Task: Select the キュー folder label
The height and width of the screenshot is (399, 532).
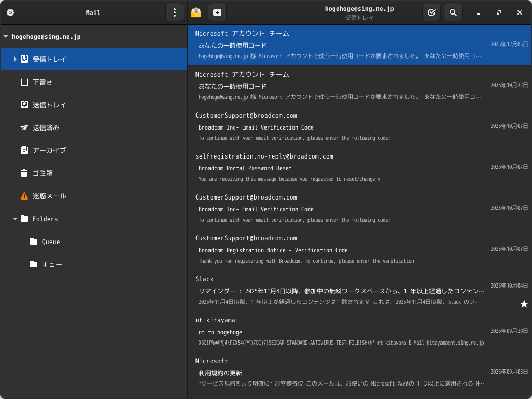Action: click(52, 264)
